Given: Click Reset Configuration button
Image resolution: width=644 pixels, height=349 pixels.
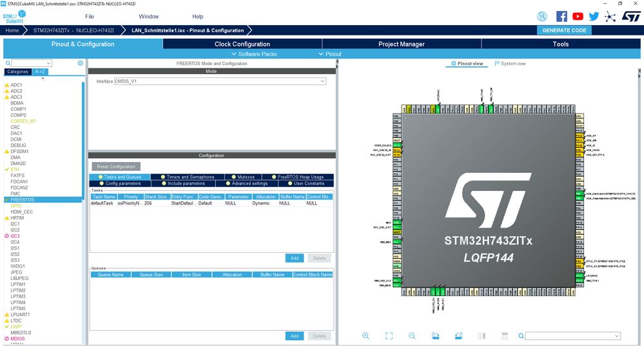Looking at the screenshot, I should click(116, 166).
